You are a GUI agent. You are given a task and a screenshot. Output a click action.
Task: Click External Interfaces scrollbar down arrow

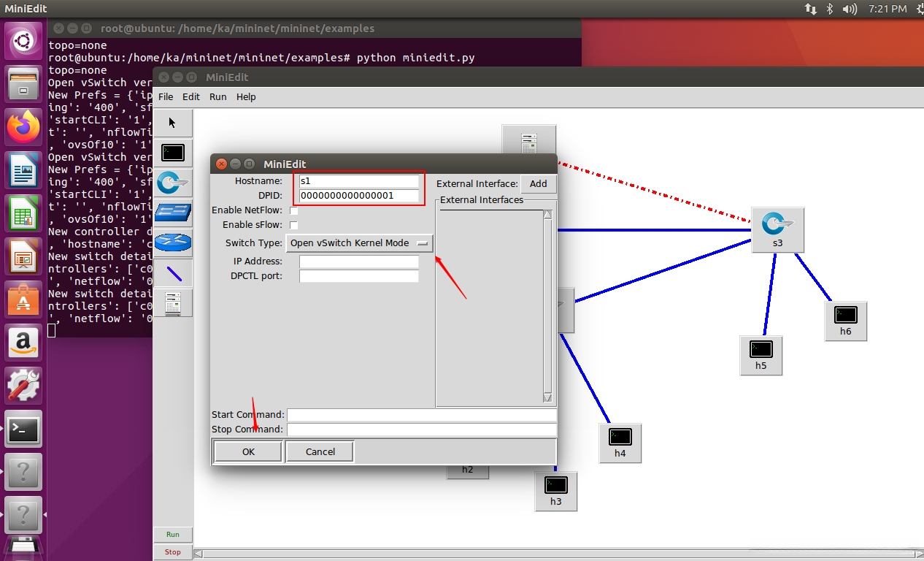(548, 397)
